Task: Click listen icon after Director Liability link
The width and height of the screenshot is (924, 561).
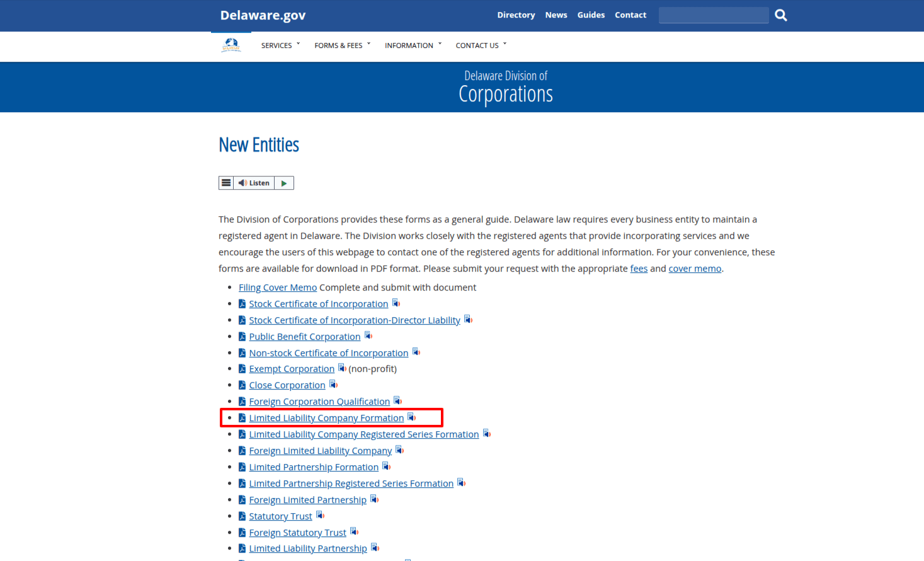Action: point(468,320)
